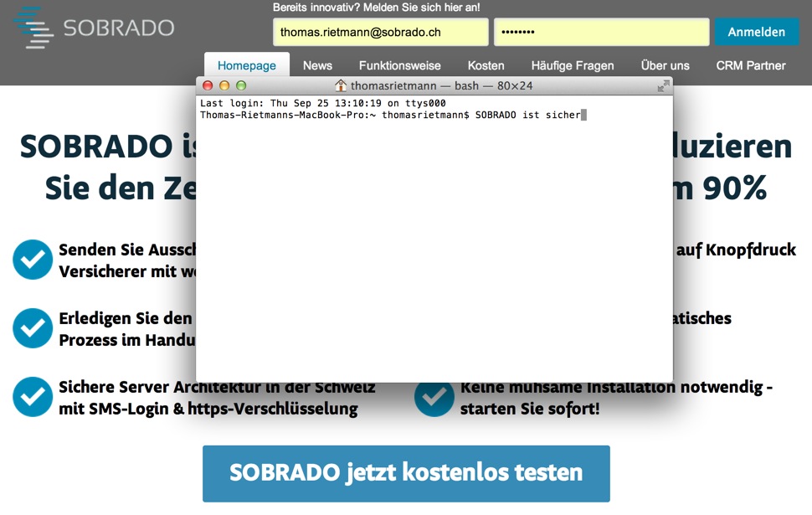Click the terminal command 'SOBRADO ist sicher'
The height and width of the screenshot is (515, 812).
pos(527,115)
